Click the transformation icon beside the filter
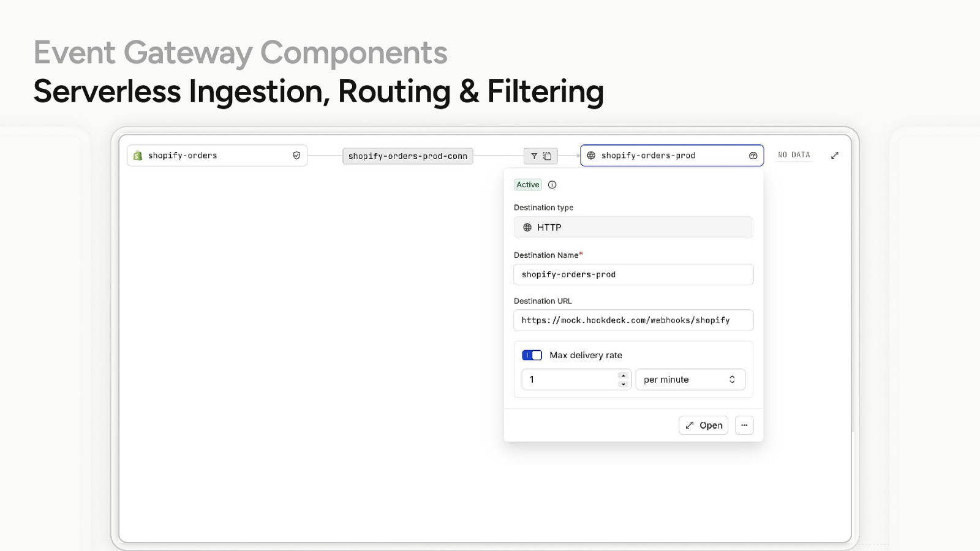The image size is (980, 551). click(x=548, y=156)
